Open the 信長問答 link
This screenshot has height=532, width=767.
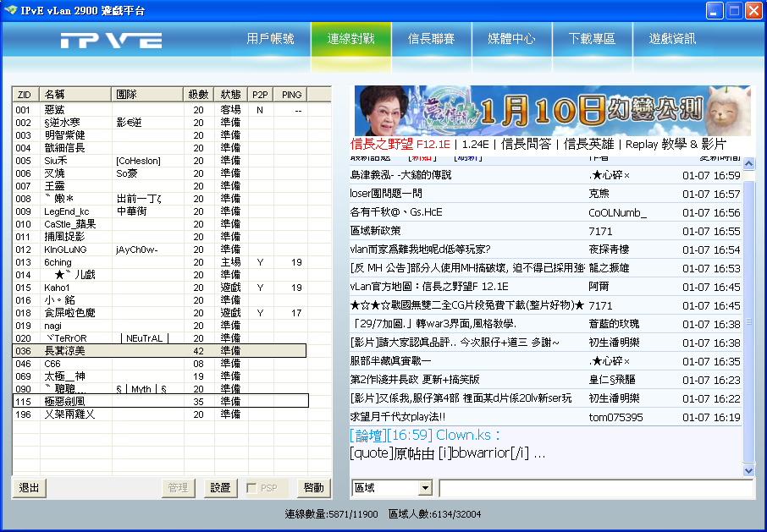(526, 144)
